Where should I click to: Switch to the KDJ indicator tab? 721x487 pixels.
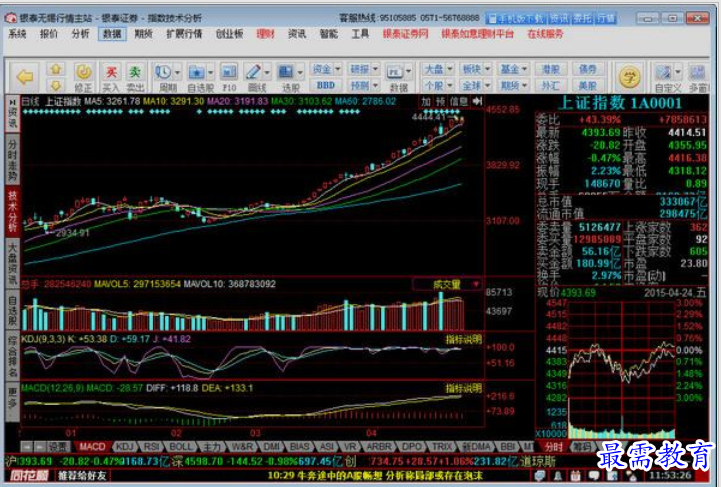point(125,446)
